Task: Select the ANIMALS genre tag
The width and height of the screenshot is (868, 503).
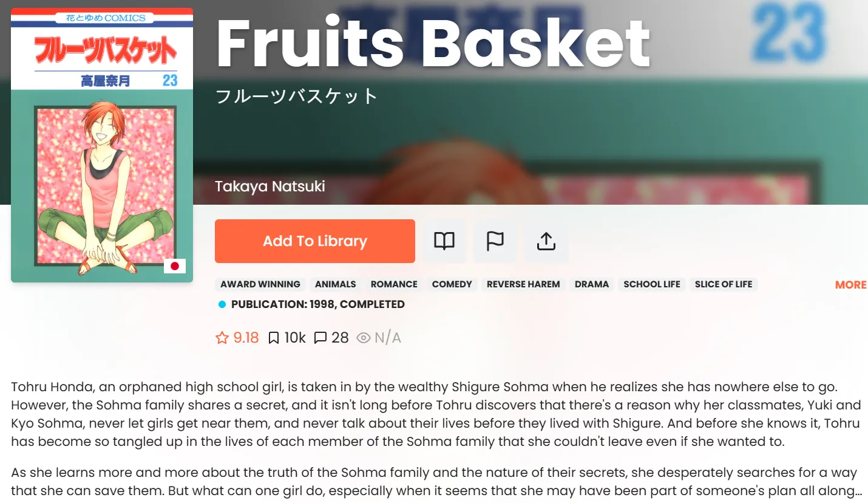Action: 336,284
